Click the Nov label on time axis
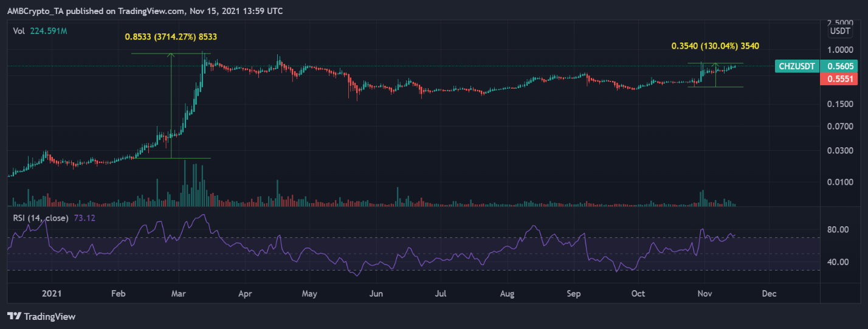 [x=704, y=294]
